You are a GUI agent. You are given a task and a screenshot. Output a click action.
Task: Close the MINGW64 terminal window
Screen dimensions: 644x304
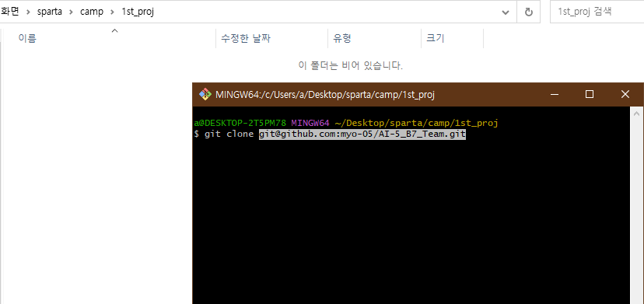pyautogui.click(x=625, y=95)
